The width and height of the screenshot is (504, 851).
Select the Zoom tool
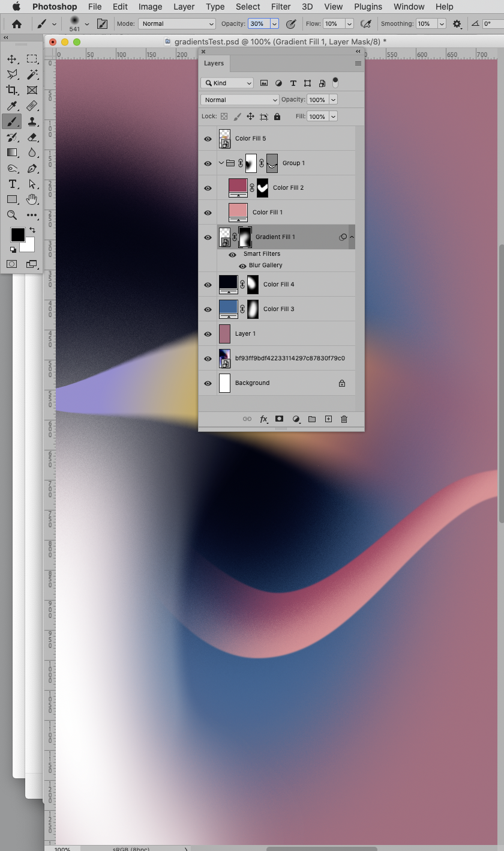pos(12,215)
